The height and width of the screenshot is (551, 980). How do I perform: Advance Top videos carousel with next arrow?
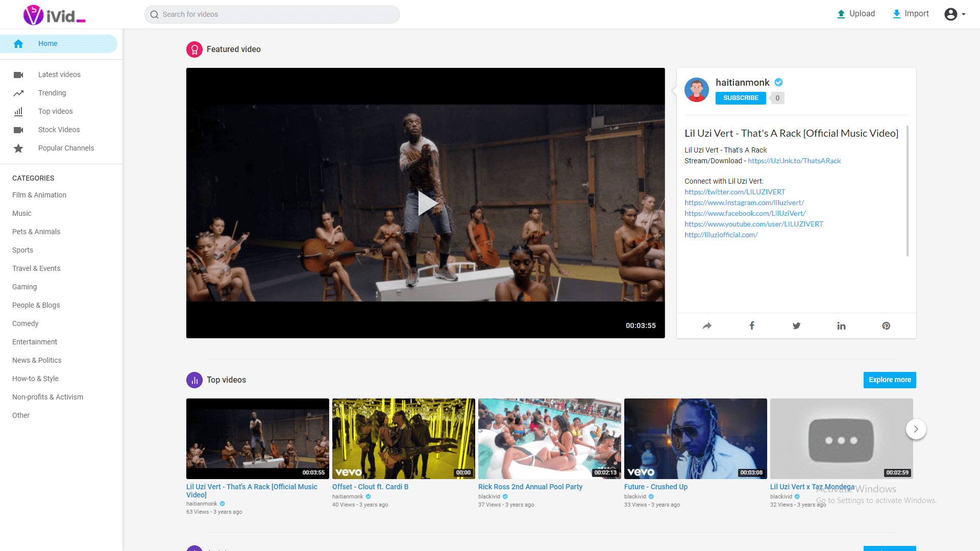click(x=916, y=429)
